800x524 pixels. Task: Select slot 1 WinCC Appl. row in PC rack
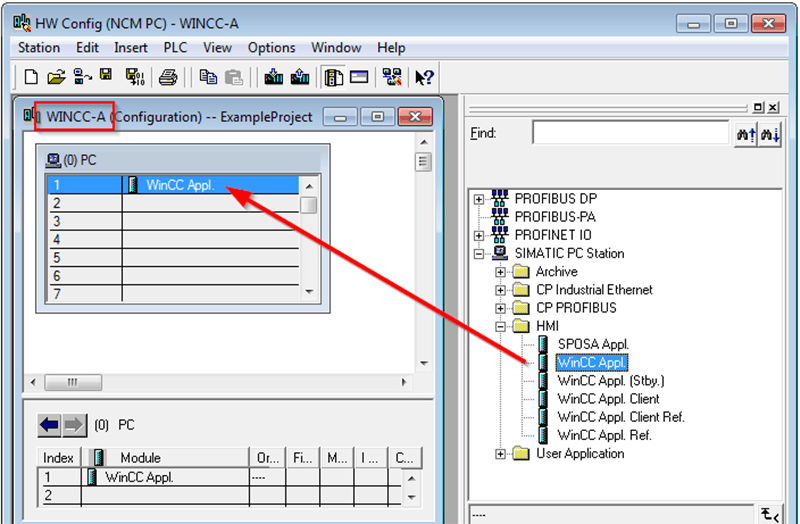point(173,185)
